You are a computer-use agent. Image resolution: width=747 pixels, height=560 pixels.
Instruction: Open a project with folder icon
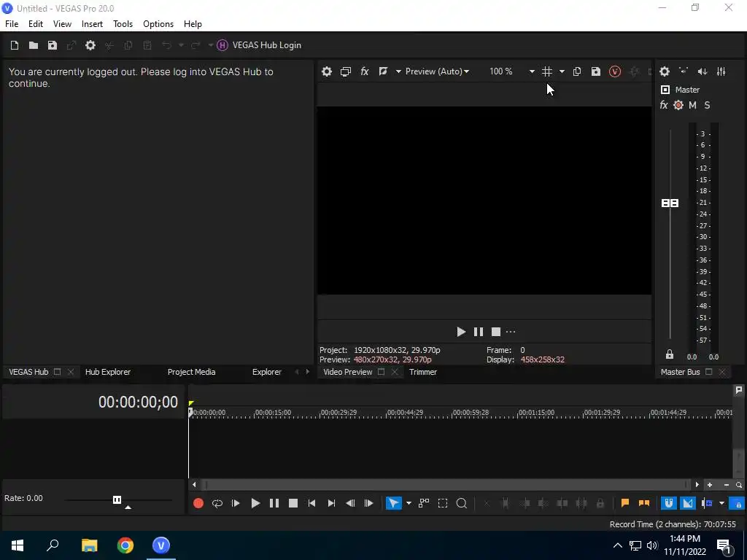[34, 45]
